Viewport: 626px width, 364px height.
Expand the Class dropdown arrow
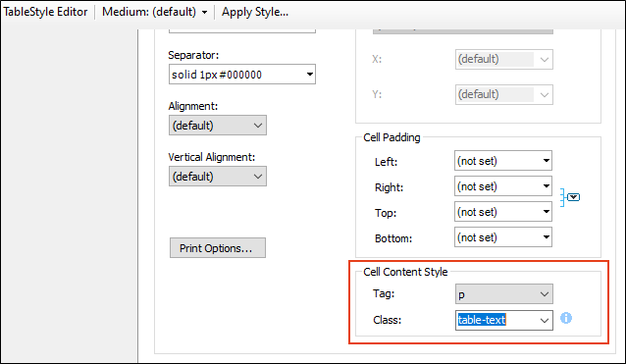545,321
